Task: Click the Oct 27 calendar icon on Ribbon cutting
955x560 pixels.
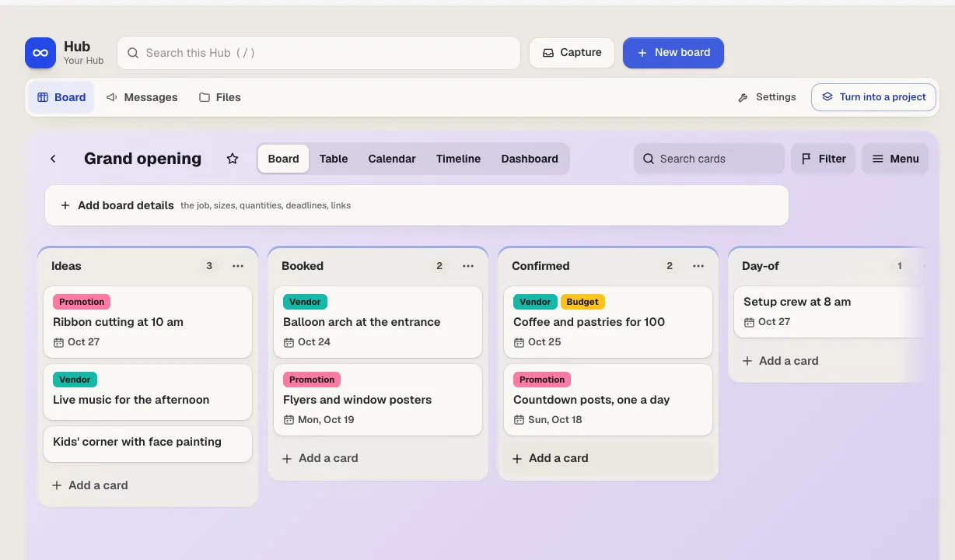Action: pos(58,342)
